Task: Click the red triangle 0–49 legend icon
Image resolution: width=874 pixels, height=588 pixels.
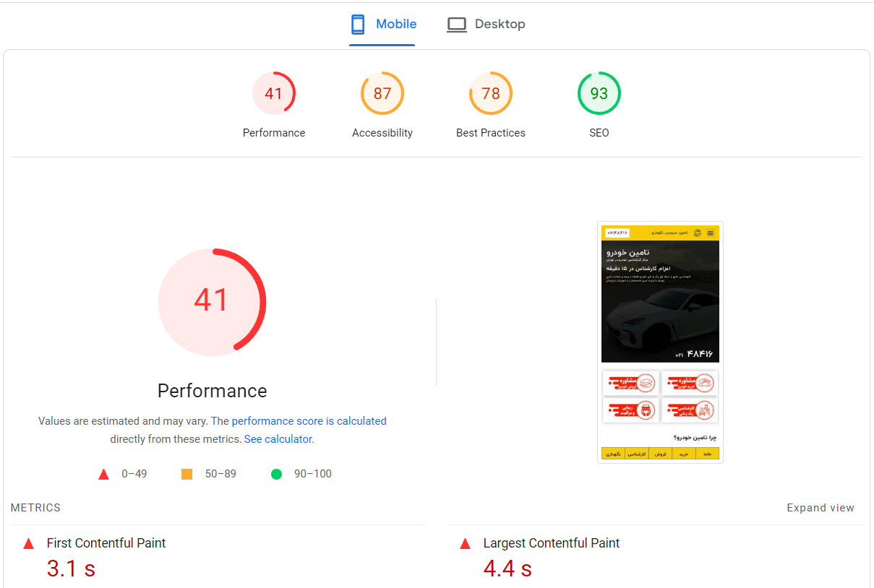Action: [x=103, y=475]
